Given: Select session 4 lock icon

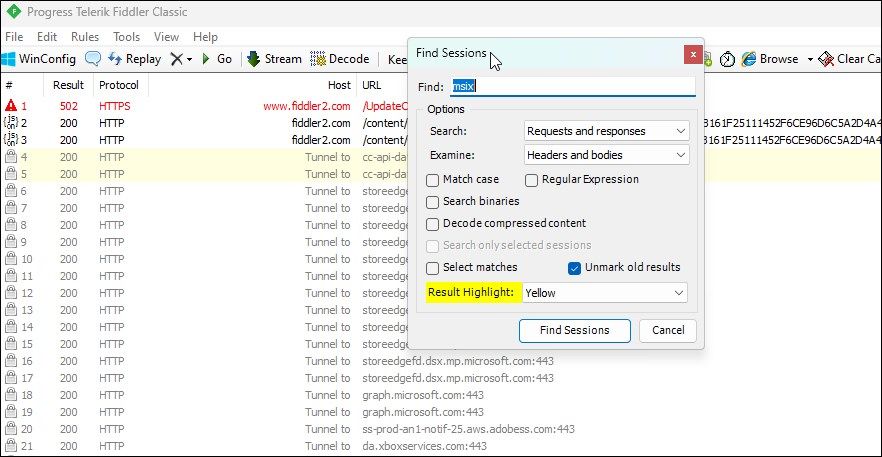Looking at the screenshot, I should 11,156.
